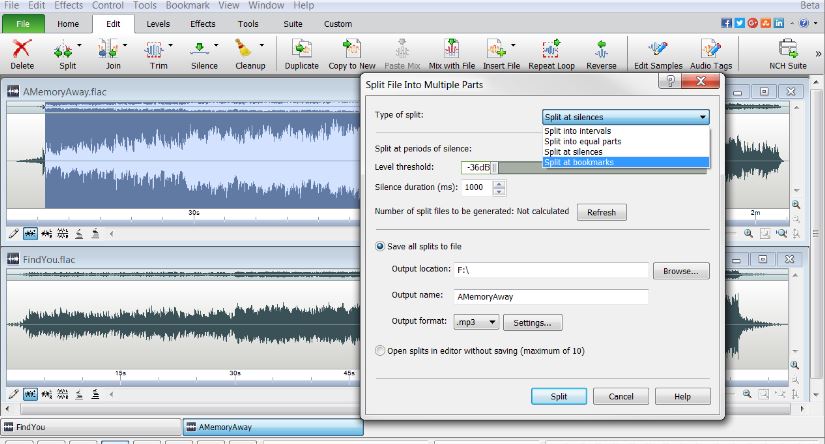Click the Output location field
Viewport: 825px width, 444px height.
coord(551,270)
